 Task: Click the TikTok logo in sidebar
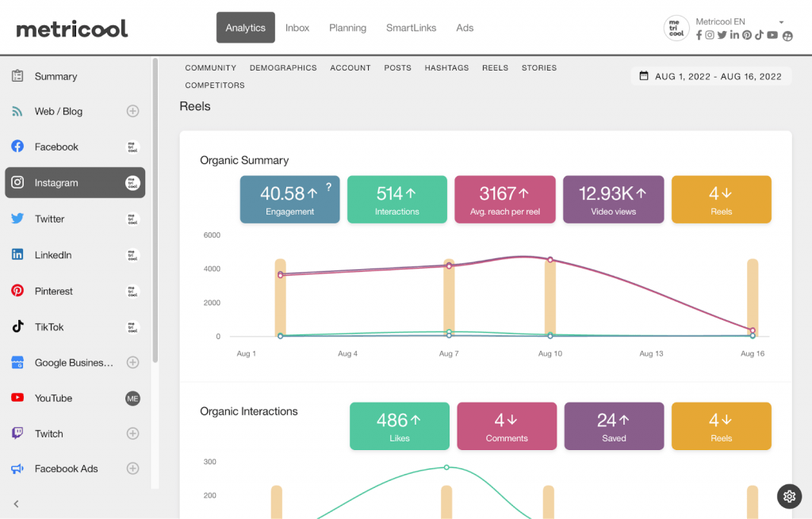click(x=17, y=326)
